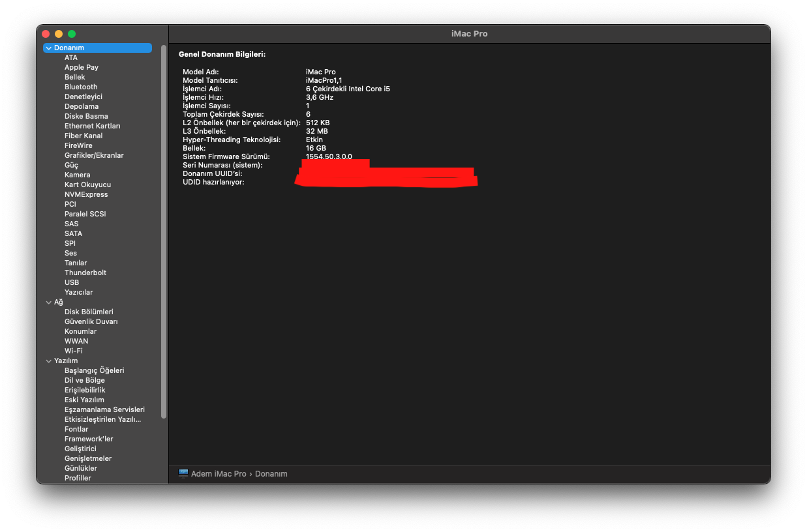This screenshot has width=807, height=532.
Task: Open Başlangıç Öğeleri software item
Action: 94,370
